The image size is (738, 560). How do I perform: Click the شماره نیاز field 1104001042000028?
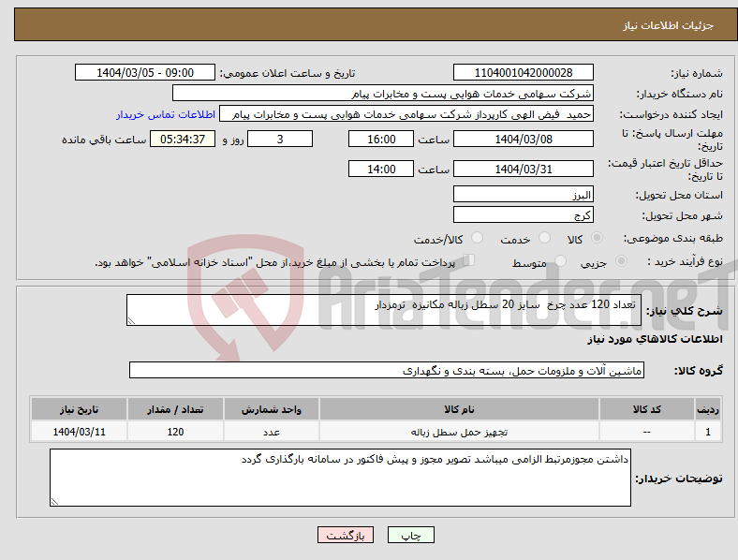pos(523,72)
